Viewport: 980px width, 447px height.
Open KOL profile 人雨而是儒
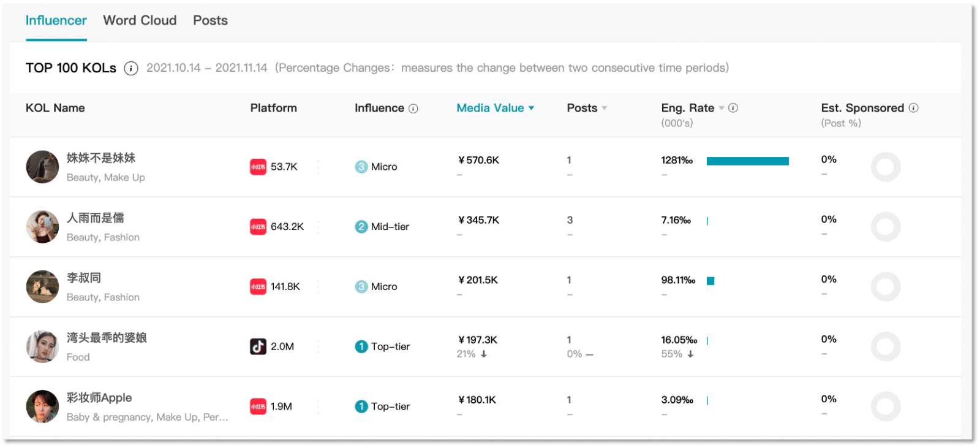[96, 218]
